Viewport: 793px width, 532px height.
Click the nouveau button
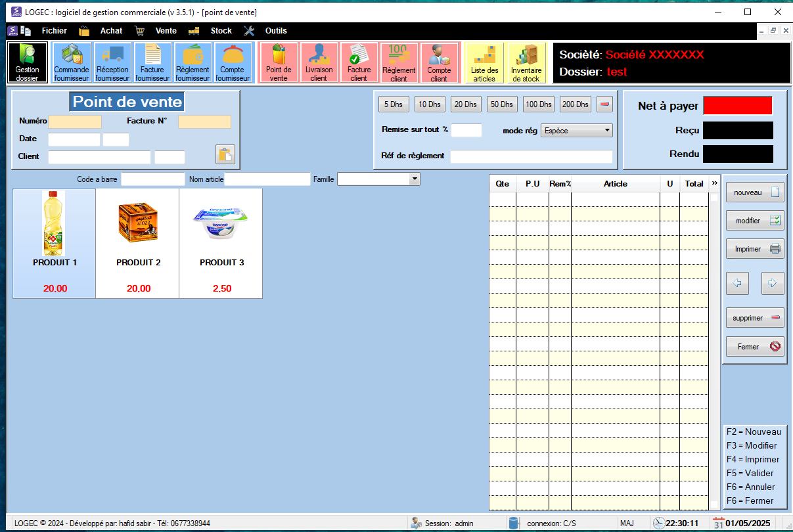click(x=755, y=192)
